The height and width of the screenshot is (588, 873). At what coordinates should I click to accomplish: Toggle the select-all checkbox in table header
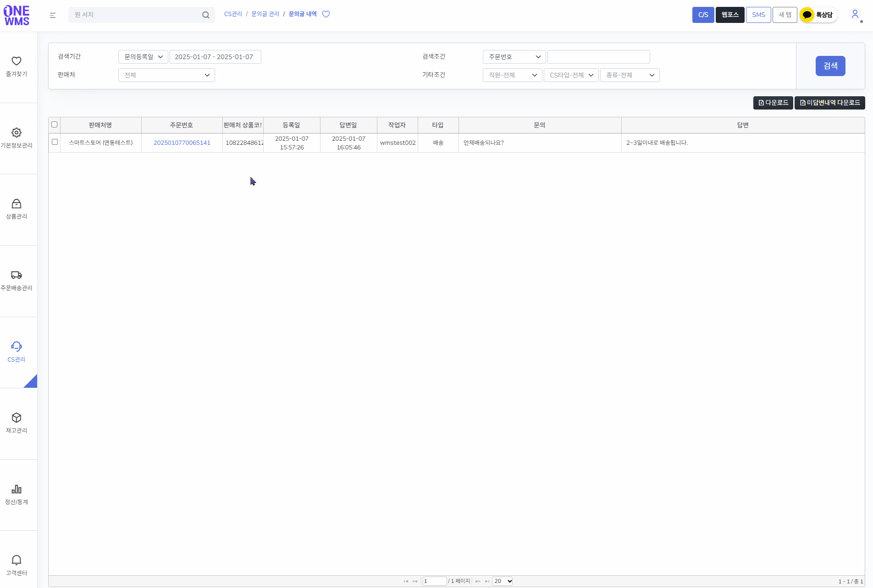[x=55, y=125]
